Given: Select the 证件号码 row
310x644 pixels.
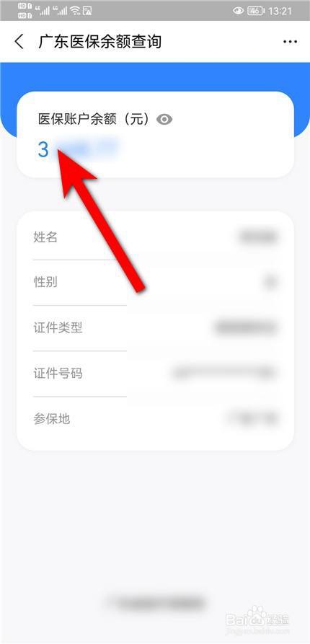Looking at the screenshot, I should [x=155, y=374].
